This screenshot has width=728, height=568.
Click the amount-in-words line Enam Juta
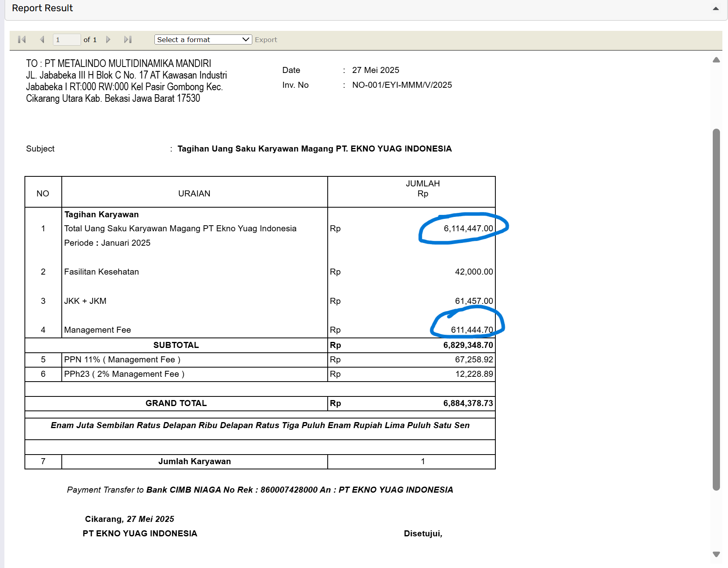coord(260,425)
